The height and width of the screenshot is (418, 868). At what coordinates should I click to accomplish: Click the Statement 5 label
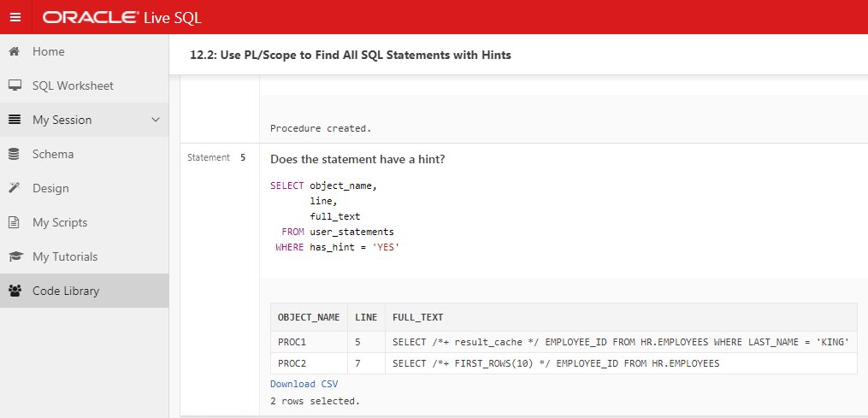click(216, 157)
